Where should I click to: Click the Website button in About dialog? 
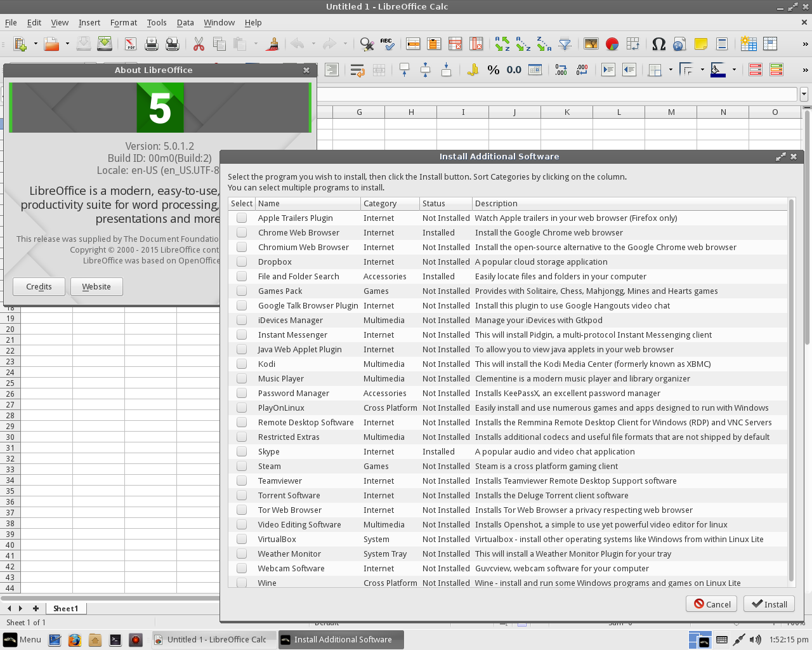tap(96, 286)
